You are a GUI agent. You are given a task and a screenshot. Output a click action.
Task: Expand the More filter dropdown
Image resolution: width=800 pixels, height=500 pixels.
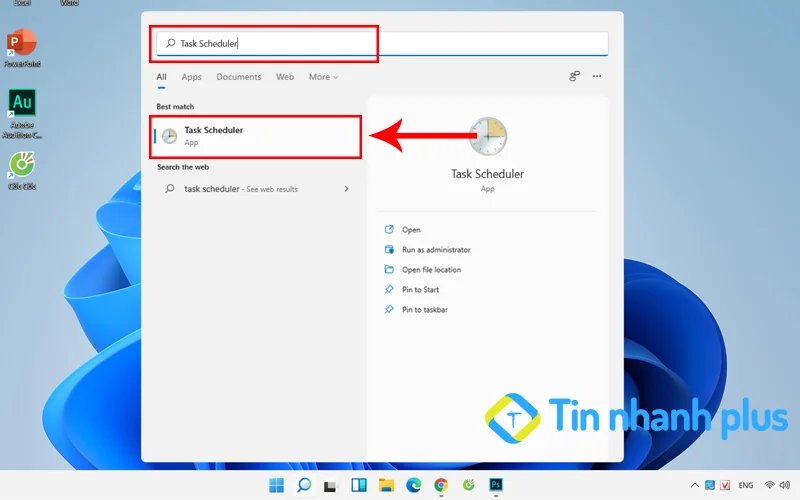(x=323, y=77)
